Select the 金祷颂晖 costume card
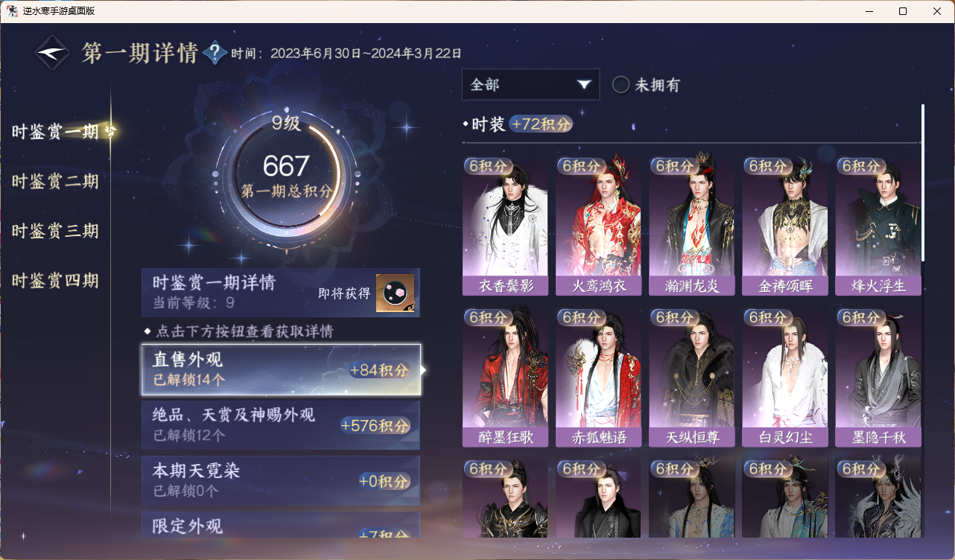Screen dimensions: 955x560 pos(784,226)
